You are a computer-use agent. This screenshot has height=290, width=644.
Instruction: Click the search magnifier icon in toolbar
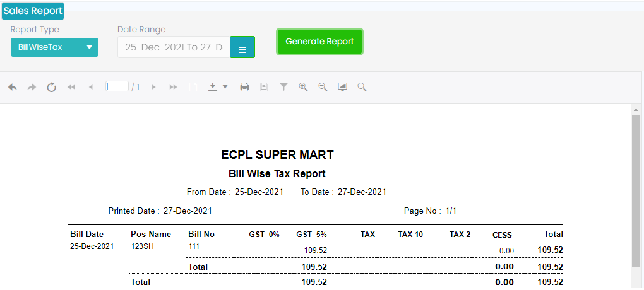point(362,87)
